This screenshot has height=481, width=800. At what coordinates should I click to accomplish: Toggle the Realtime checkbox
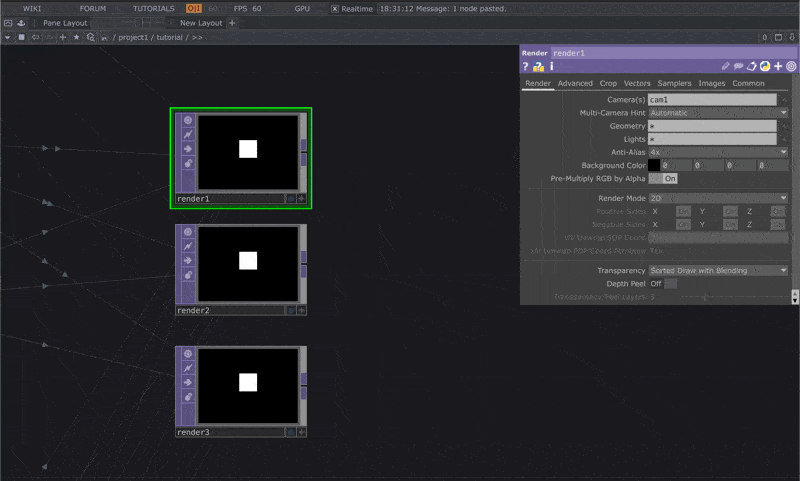[x=335, y=9]
